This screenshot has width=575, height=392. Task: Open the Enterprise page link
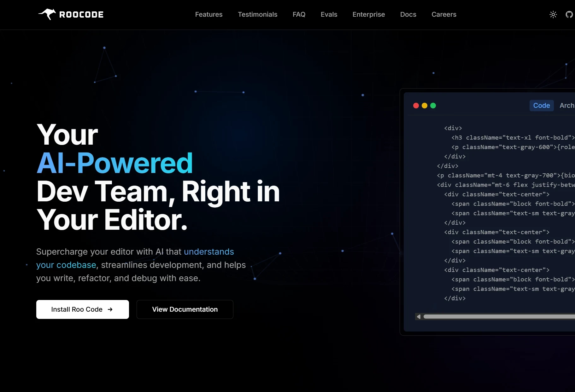coord(369,14)
